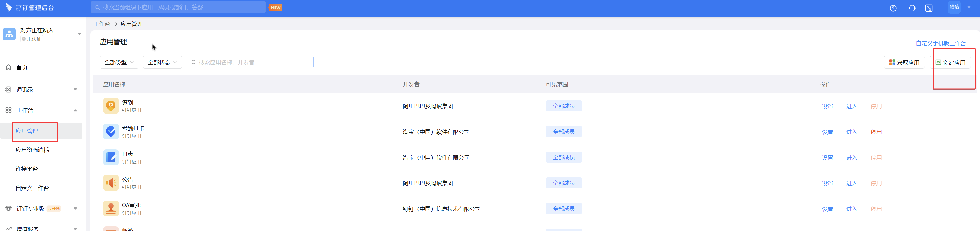980x231 pixels.
Task: Click 设置 for the 日志 app
Action: [828, 157]
